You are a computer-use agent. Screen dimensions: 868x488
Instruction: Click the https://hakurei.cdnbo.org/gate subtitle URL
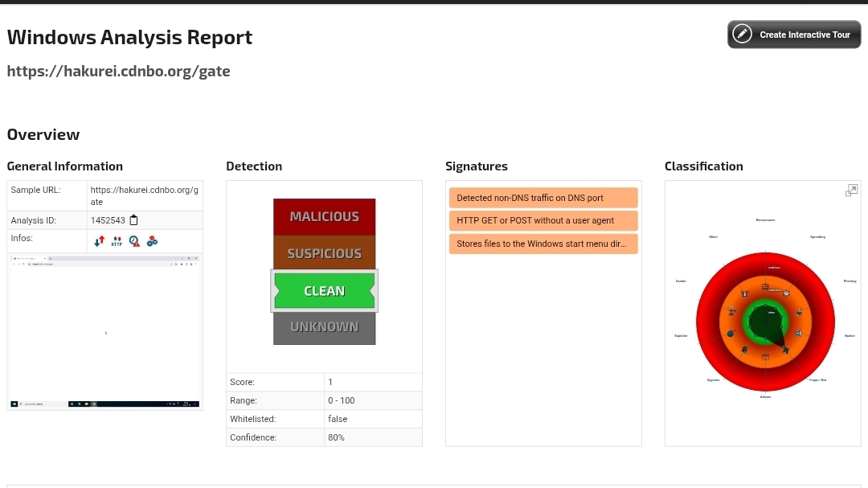point(118,71)
